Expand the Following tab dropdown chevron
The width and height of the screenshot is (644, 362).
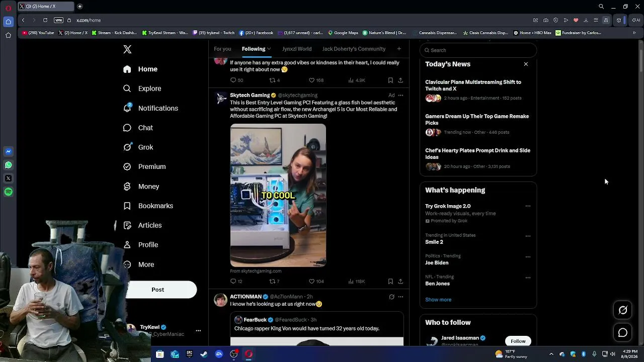click(269, 49)
